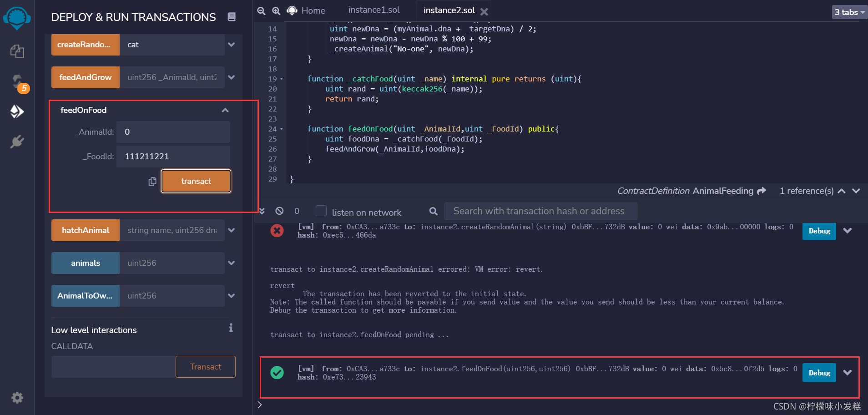Switch to the Home tab
This screenshot has width=868, height=415.
(x=306, y=10)
